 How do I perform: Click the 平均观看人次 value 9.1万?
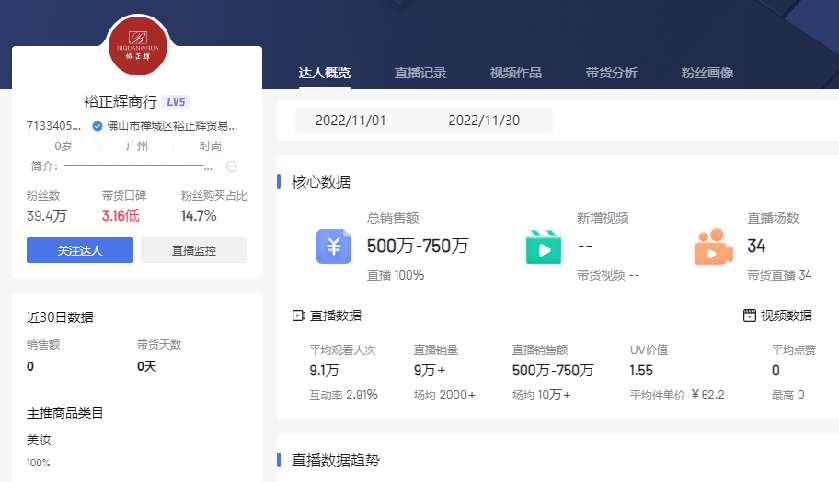(x=324, y=370)
